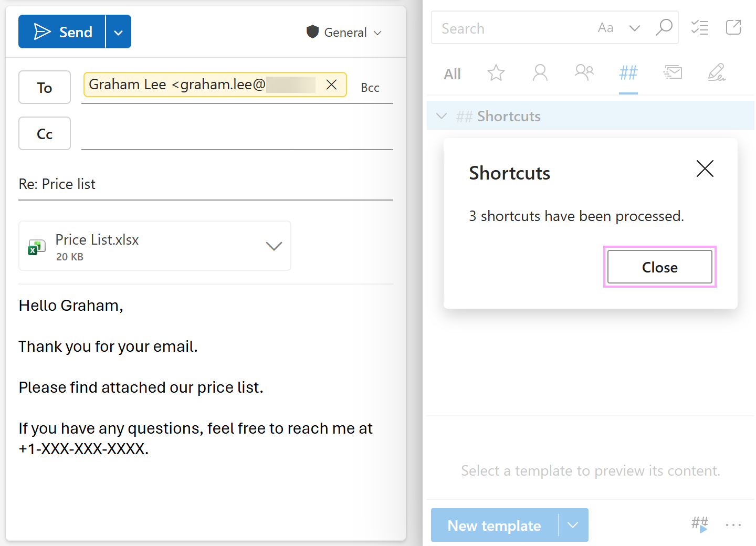Select the My Templates person icon
Screen dimensions: 756x546
coord(540,73)
